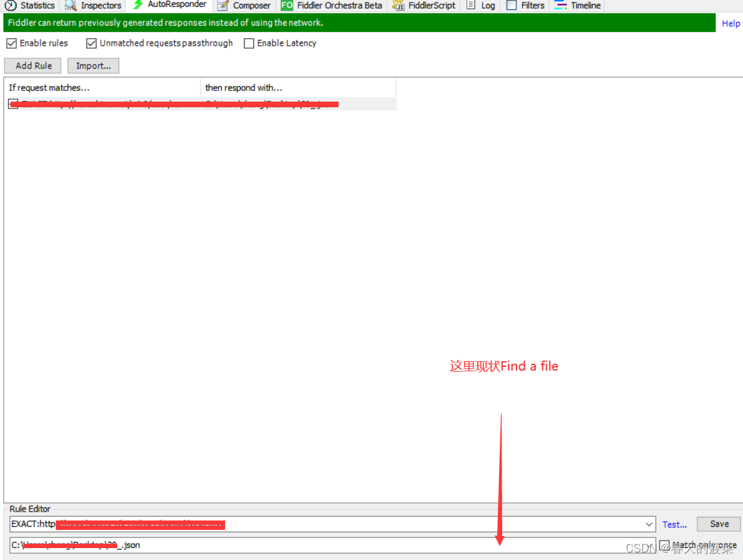Open the Statistics tab

pyautogui.click(x=30, y=6)
